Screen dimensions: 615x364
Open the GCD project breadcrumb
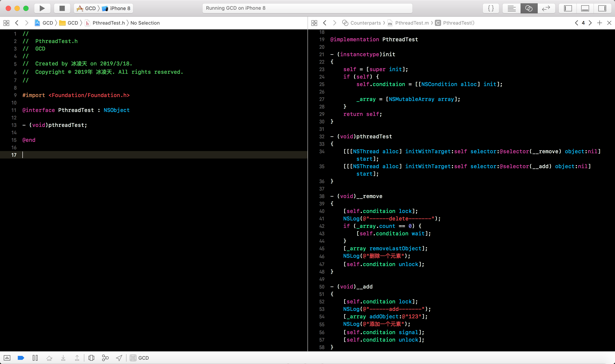[x=44, y=23]
